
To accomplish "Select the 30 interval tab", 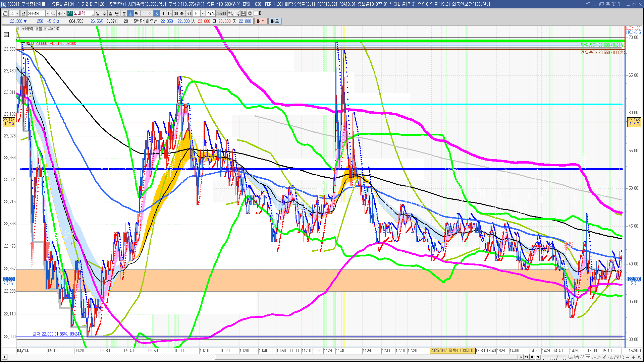I will [x=176, y=13].
